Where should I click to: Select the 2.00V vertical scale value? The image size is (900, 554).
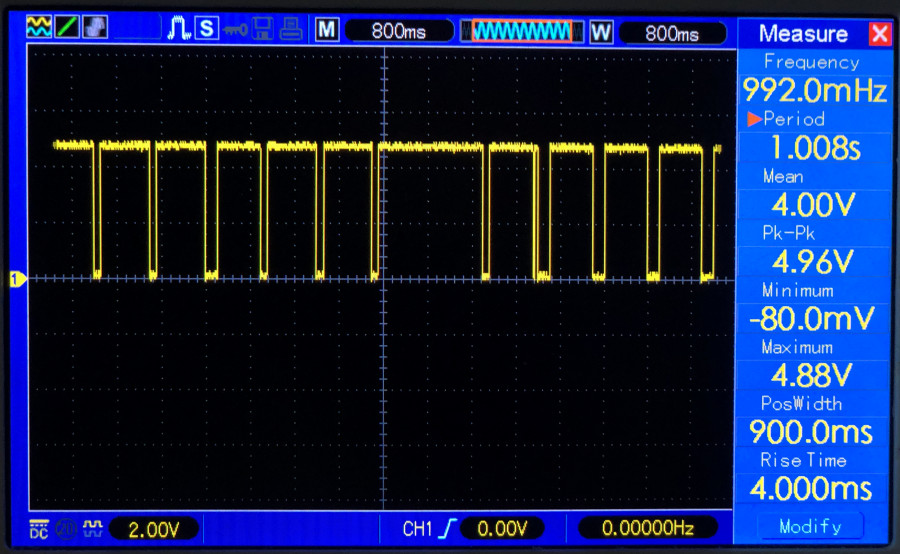tap(154, 529)
